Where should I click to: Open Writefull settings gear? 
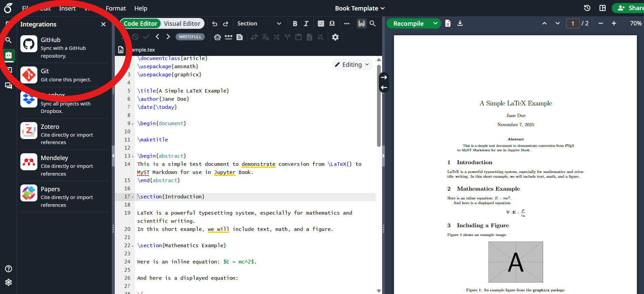(x=335, y=37)
